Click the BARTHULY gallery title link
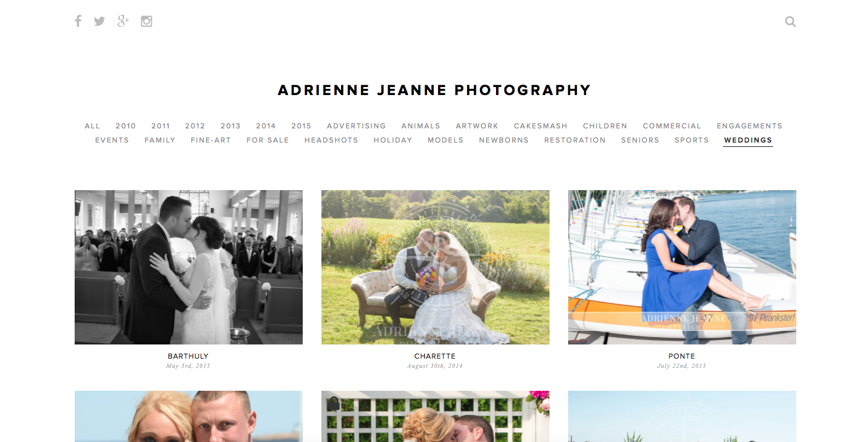868x442 pixels. (x=188, y=356)
